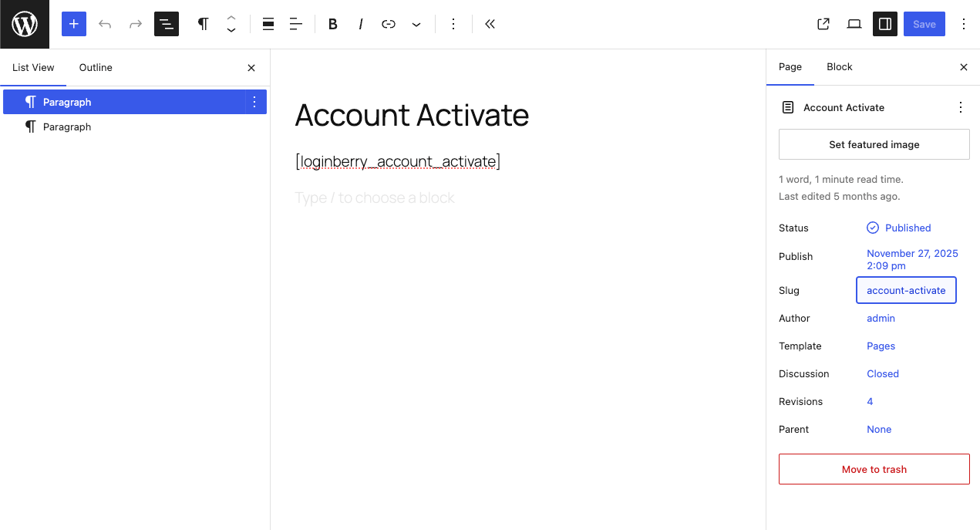Screen dimensions: 980x530
Task: Move the block down with the arrow
Action: tap(231, 31)
